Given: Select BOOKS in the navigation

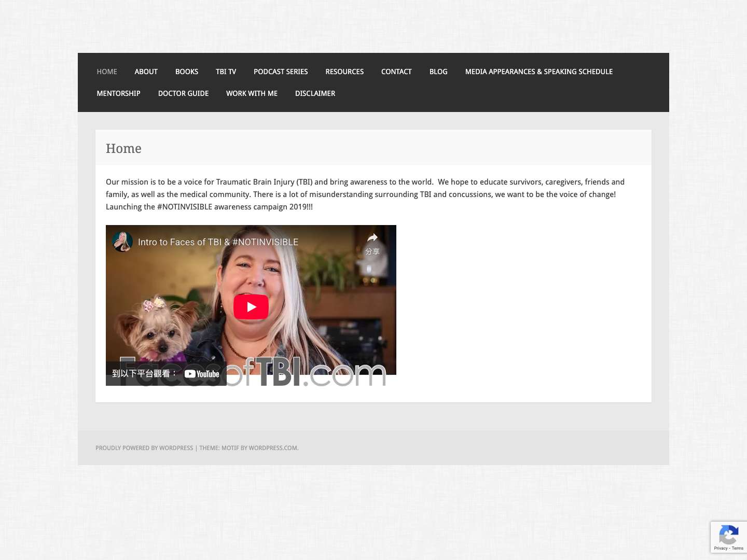Looking at the screenshot, I should [187, 72].
